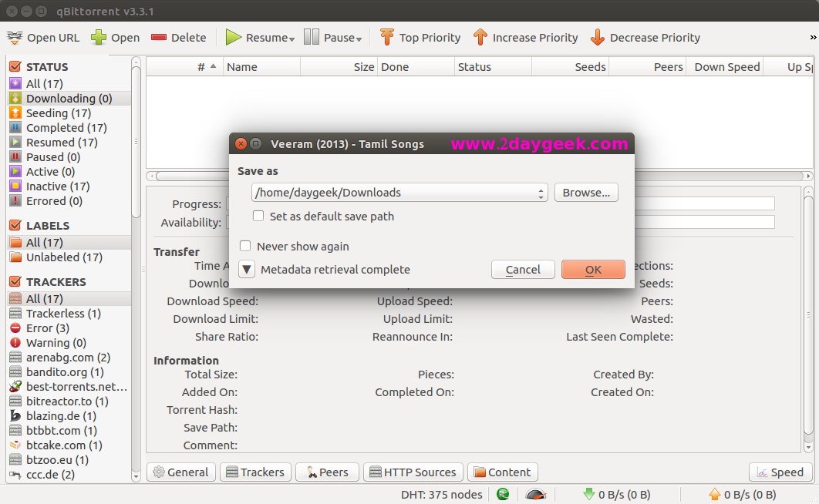Click the download speed status indicator
The height and width of the screenshot is (504, 819).
click(x=616, y=494)
